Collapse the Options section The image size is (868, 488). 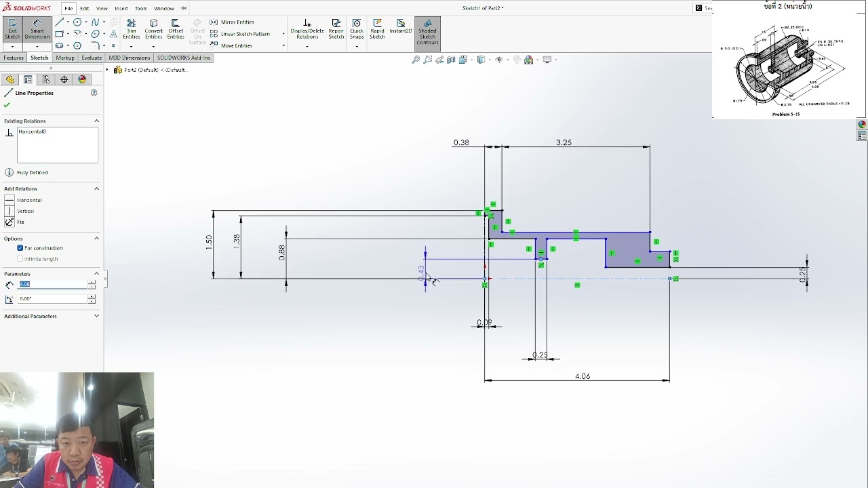pos(96,238)
